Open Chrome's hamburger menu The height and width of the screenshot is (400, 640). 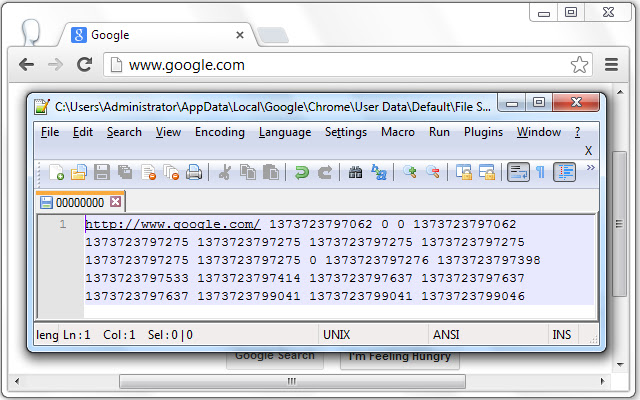click(611, 64)
